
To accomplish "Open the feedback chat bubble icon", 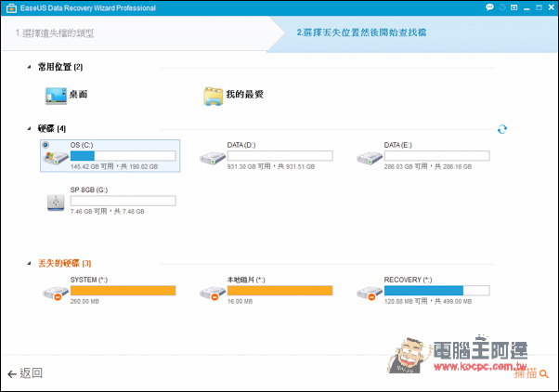I will point(490,7).
